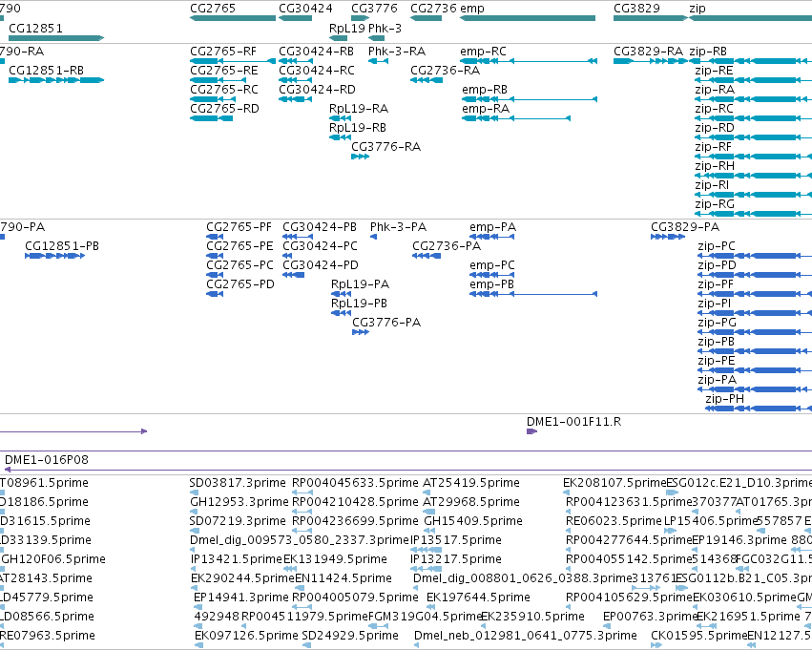Select the EK197644.5prime EST

[x=478, y=598]
